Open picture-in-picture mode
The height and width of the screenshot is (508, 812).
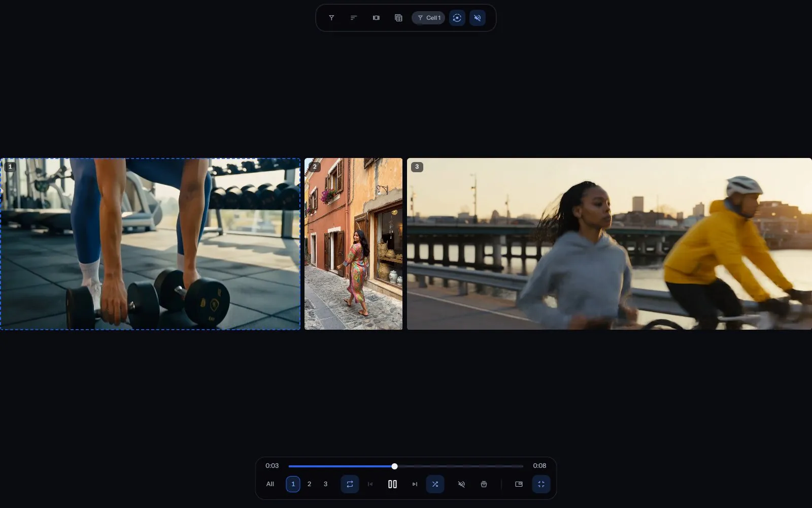(x=519, y=484)
